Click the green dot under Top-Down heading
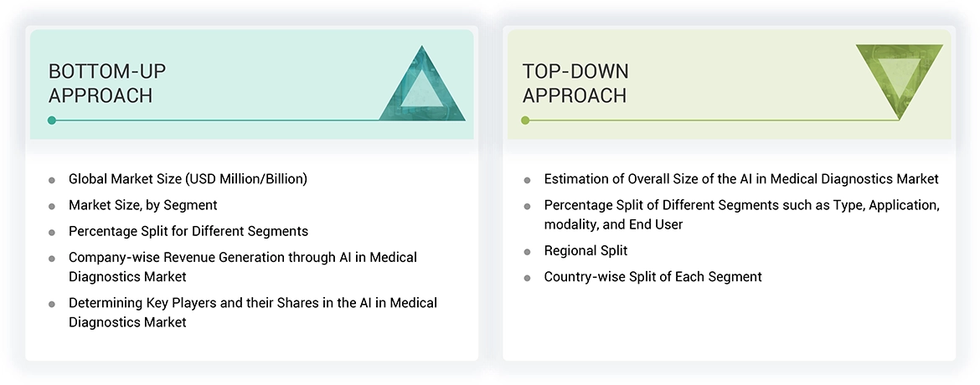 (525, 121)
